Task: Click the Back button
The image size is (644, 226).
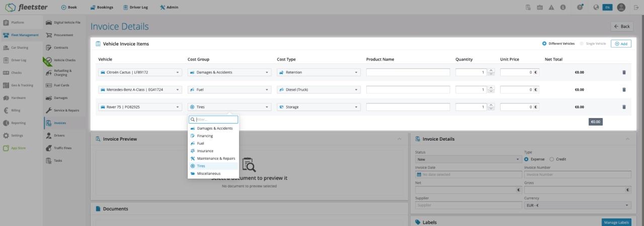Action: tap(622, 27)
